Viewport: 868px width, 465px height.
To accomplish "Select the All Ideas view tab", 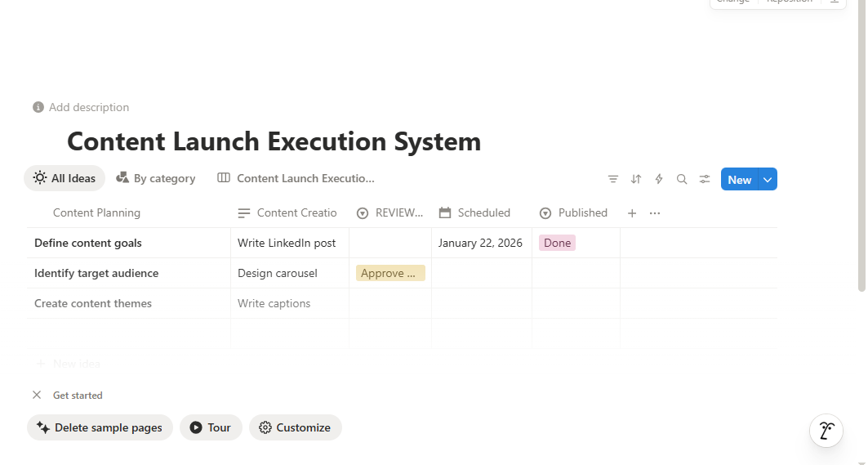I will pyautogui.click(x=65, y=178).
